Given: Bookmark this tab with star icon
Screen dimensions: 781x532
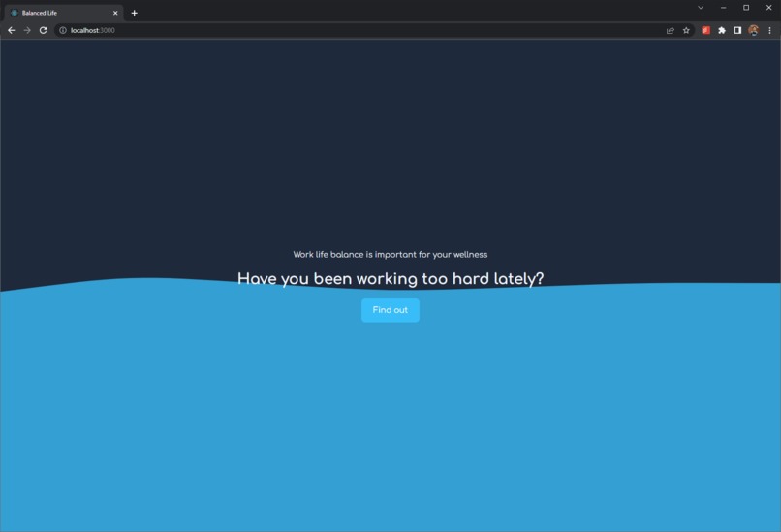Looking at the screenshot, I should (686, 30).
